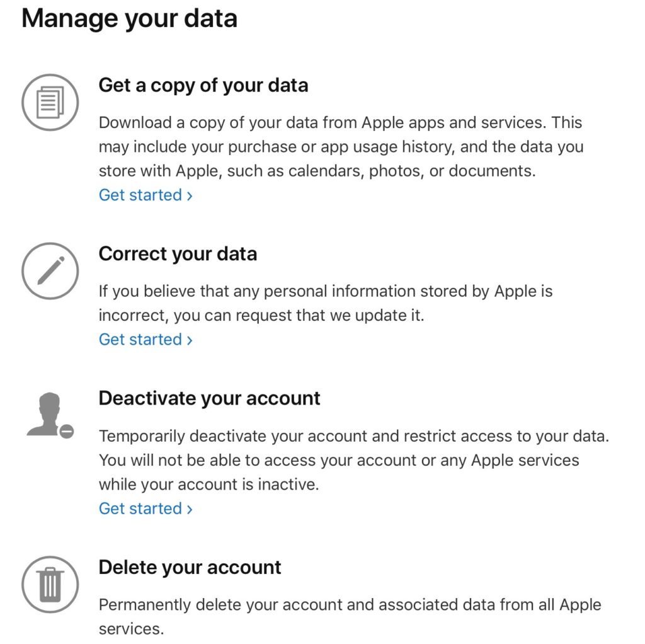Viewport: 645px width, 644px height.
Task: Click the text about permanently deleting account
Action: [350, 617]
